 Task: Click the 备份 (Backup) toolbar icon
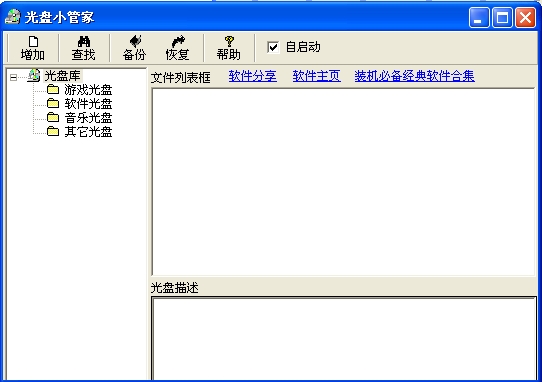134,48
